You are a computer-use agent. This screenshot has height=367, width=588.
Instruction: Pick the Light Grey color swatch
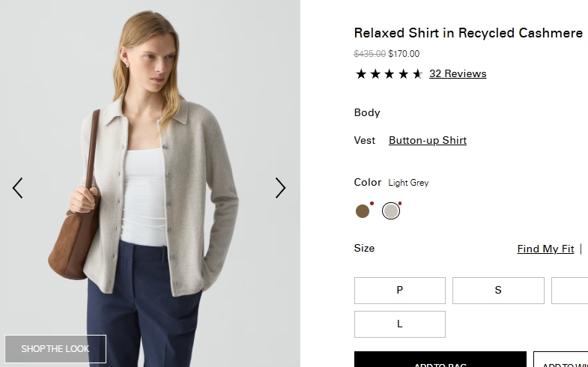390,211
